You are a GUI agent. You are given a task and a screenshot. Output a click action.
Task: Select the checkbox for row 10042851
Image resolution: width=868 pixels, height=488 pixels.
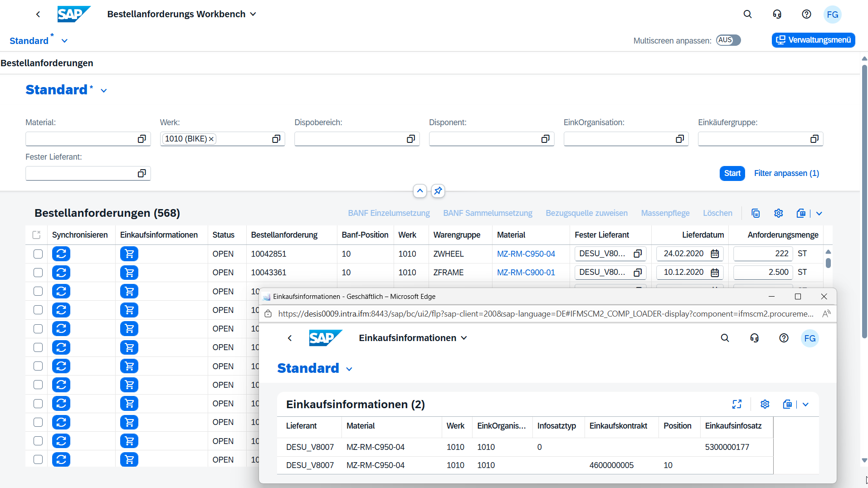click(x=38, y=254)
